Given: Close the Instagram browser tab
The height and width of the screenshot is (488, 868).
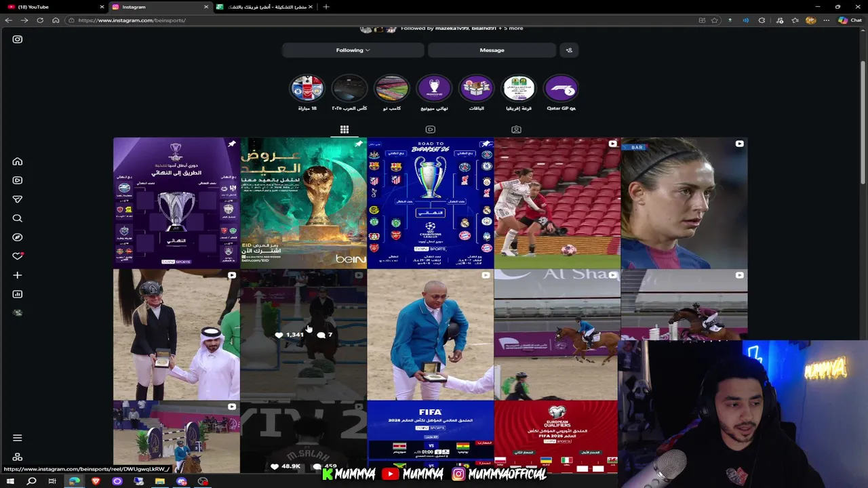Looking at the screenshot, I should (x=206, y=7).
